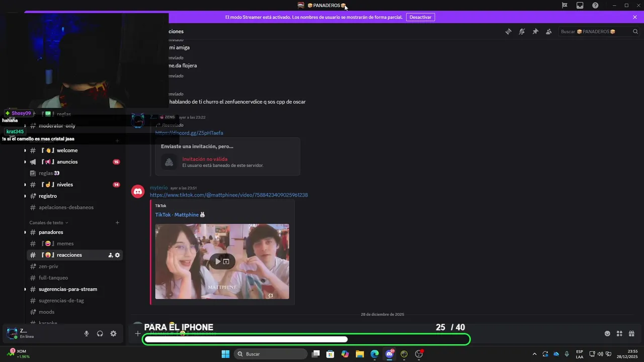
Task: Click badge 15 on anuncios channel
Action: coord(116,162)
